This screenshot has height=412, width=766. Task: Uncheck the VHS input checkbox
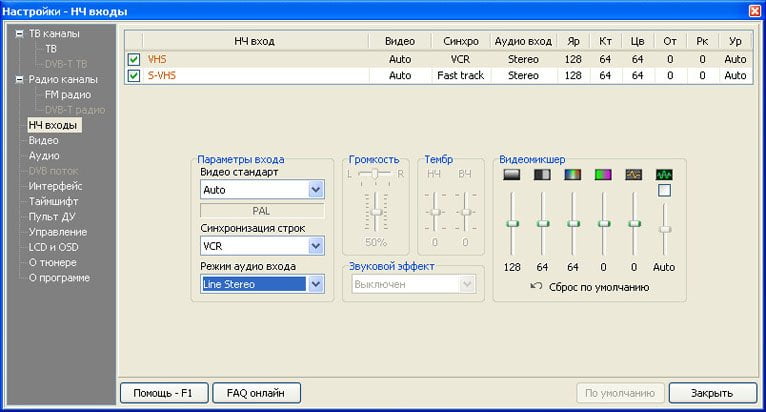coord(134,60)
